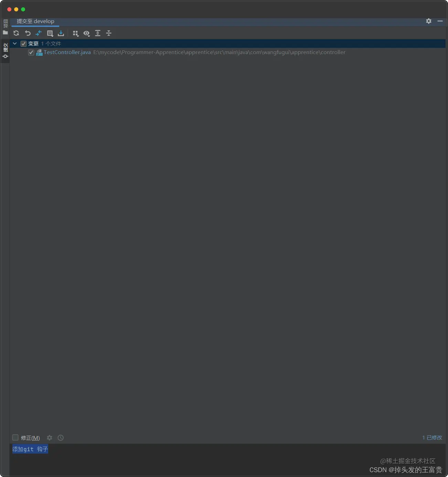This screenshot has height=477, width=448.
Task: Expand all nodes in changes tree
Action: pos(98,33)
